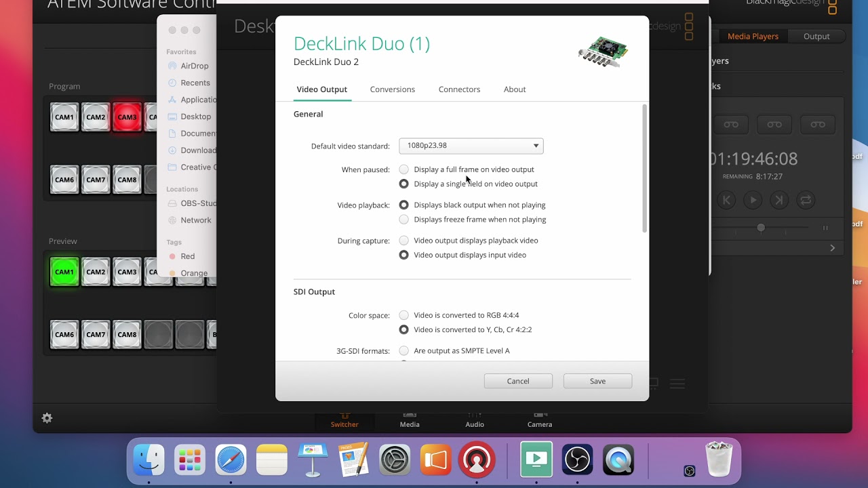Select CAM7 on the Program bus
Image resolution: width=868 pixels, height=488 pixels.
96,180
